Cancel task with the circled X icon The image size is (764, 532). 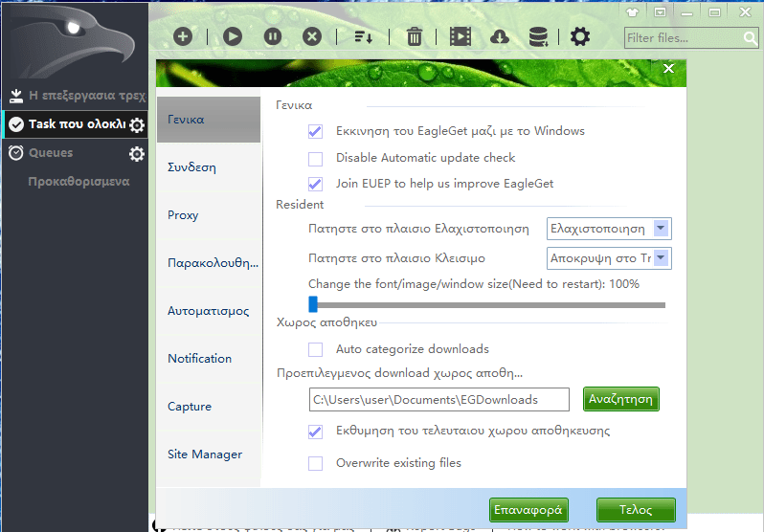pyautogui.click(x=312, y=36)
